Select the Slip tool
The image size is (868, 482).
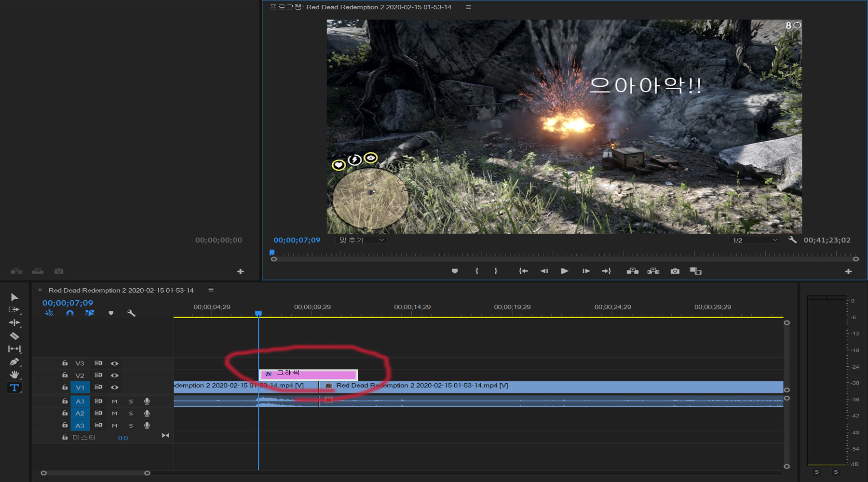click(x=14, y=348)
